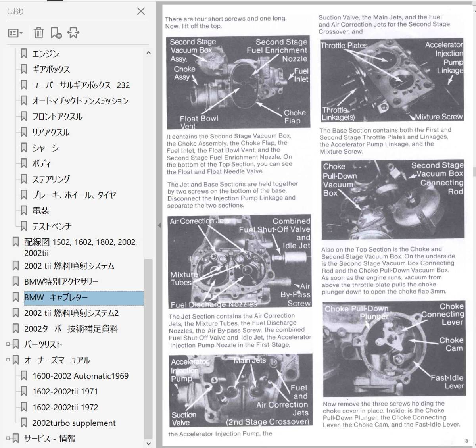Image resolution: width=476 pixels, height=448 pixels.
Task: Click the ギアボックス bookmark ribbon icon
Action: point(24,69)
